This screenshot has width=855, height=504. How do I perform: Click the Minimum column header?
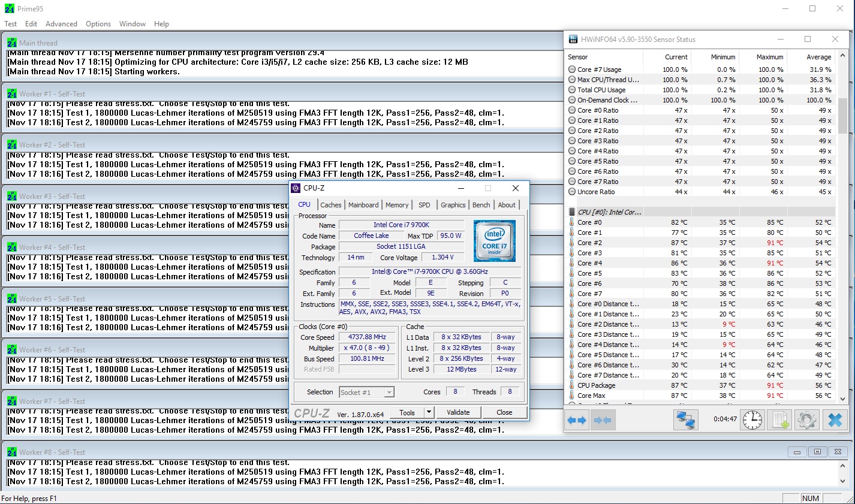(714, 57)
